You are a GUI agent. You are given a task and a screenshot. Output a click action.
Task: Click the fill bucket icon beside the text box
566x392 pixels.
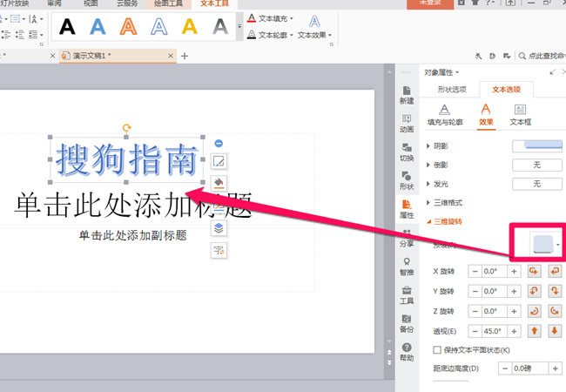[x=219, y=183]
